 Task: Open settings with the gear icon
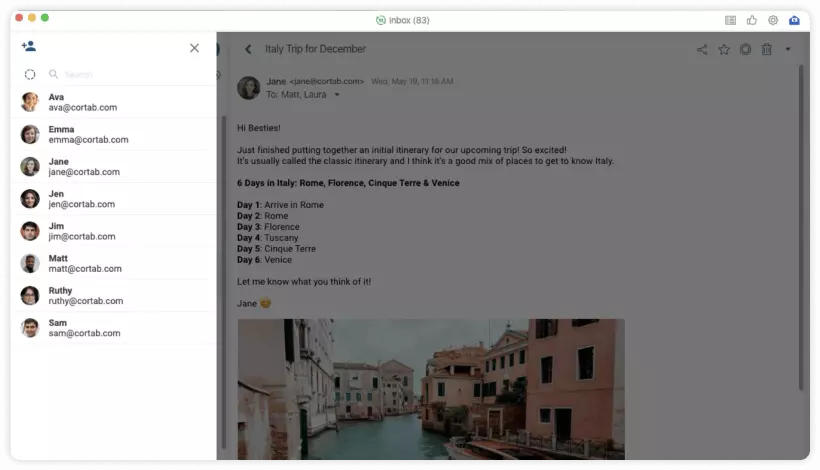click(773, 20)
